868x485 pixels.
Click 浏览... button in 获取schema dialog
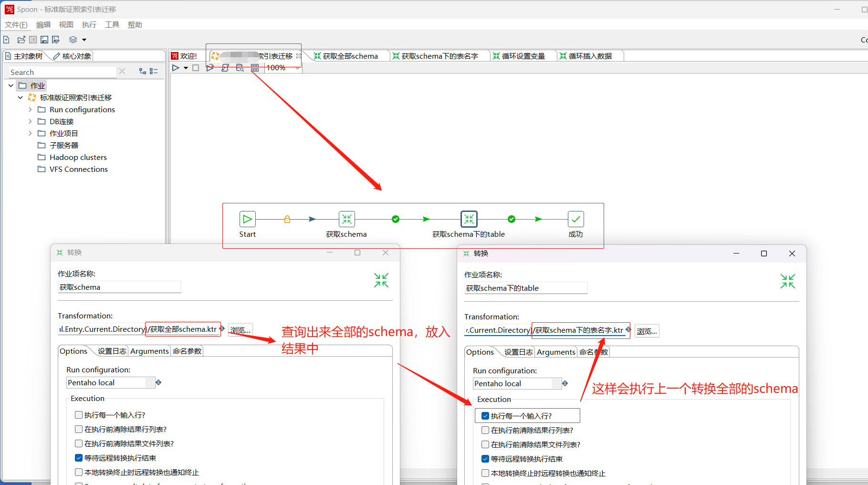[240, 330]
